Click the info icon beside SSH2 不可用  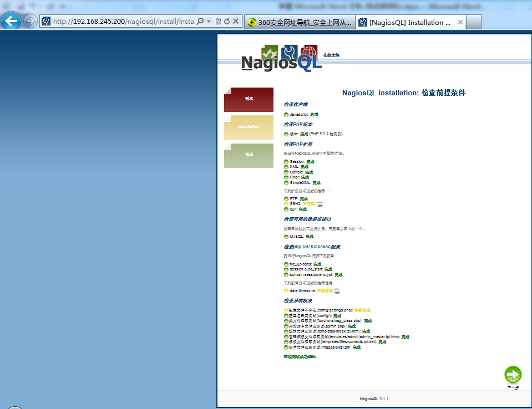point(320,204)
